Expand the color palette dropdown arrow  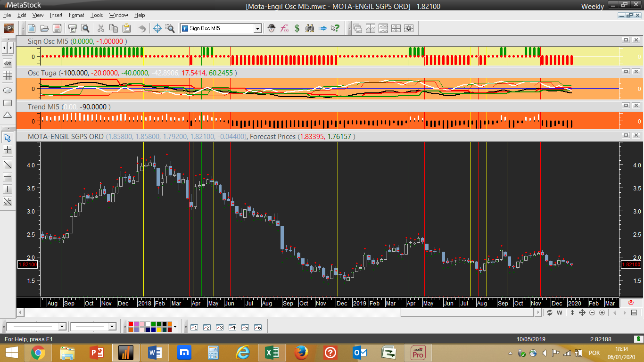pos(175,327)
